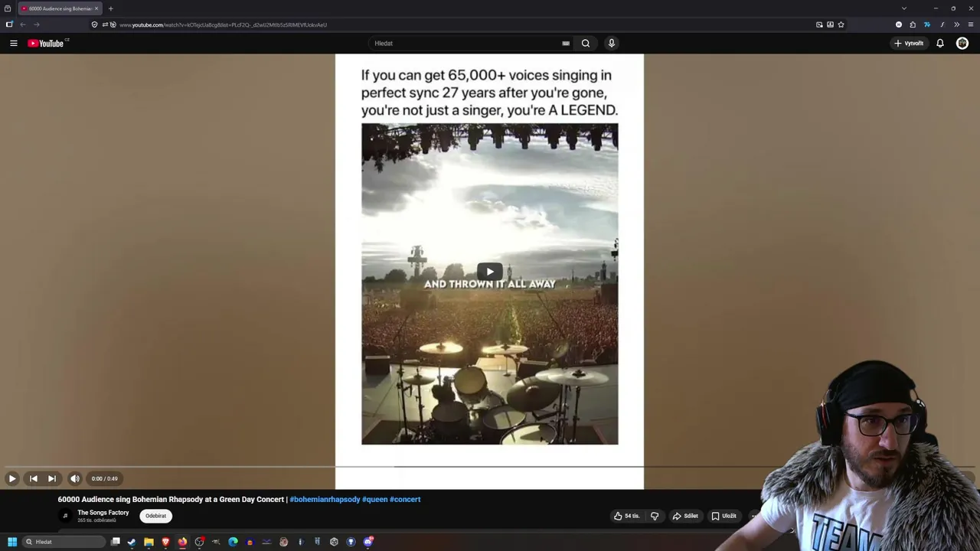
Task: Expand the list-all-tabs chevron
Action: (x=904, y=8)
